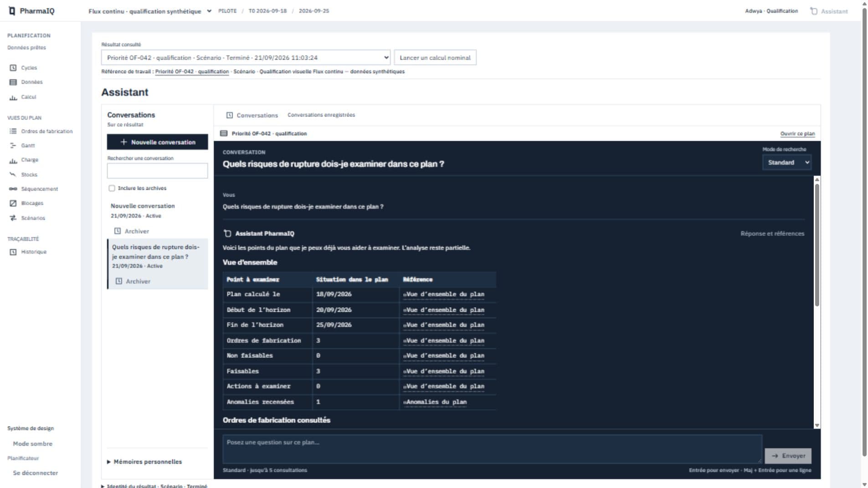
Task: Open the Flux continu project dropdown
Action: [x=149, y=11]
